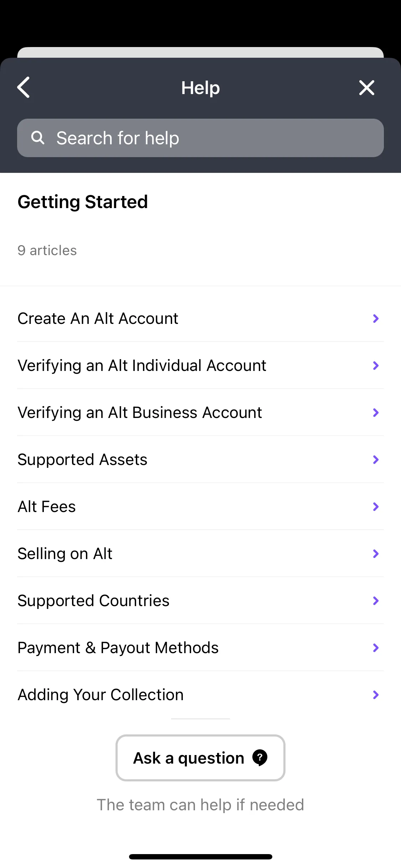Tap the chevron beside Supported Assets
This screenshot has width=401, height=868.
tap(376, 460)
